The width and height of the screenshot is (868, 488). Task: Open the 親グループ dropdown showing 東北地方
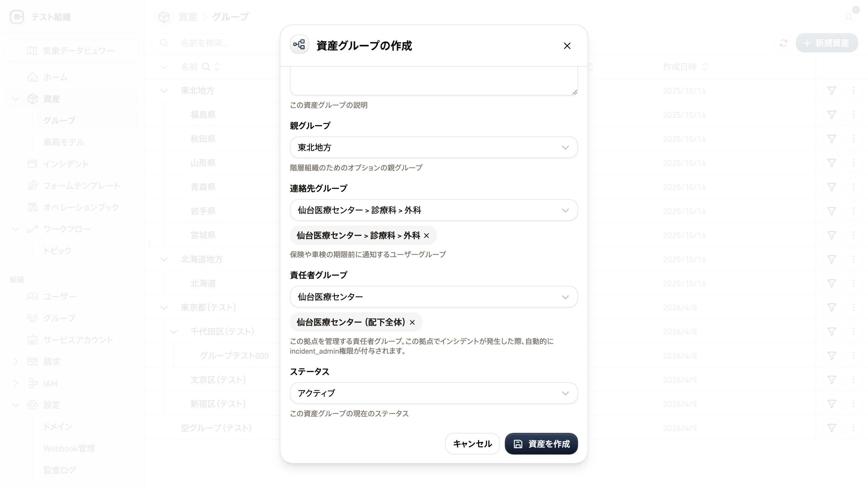(434, 148)
